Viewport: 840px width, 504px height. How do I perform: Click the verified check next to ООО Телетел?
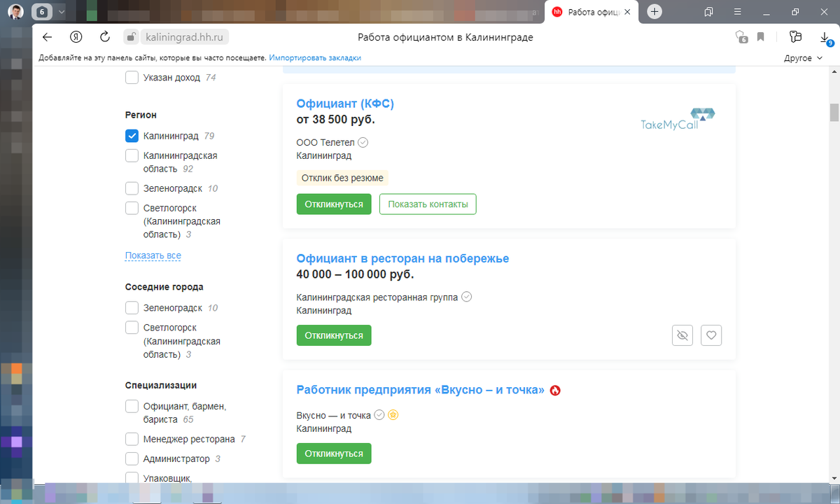[363, 142]
